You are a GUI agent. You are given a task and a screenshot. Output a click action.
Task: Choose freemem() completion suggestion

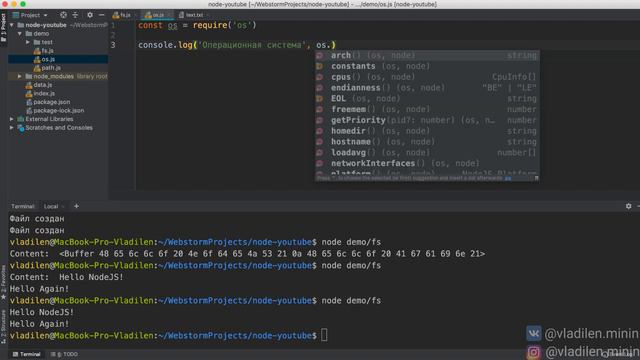tap(427, 109)
